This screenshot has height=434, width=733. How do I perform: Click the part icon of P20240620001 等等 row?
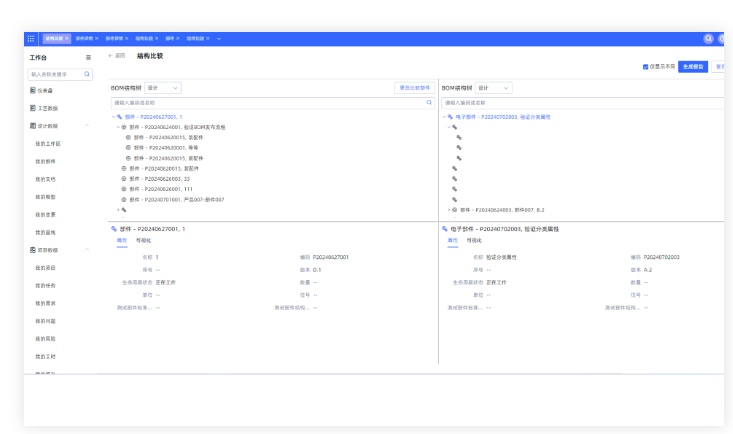[128, 148]
